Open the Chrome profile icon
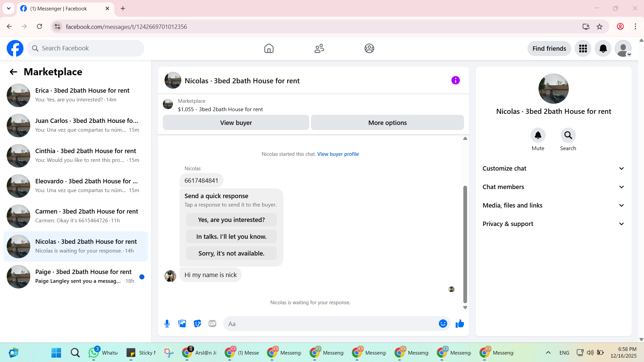Viewport: 644px width, 362px height. click(620, 27)
